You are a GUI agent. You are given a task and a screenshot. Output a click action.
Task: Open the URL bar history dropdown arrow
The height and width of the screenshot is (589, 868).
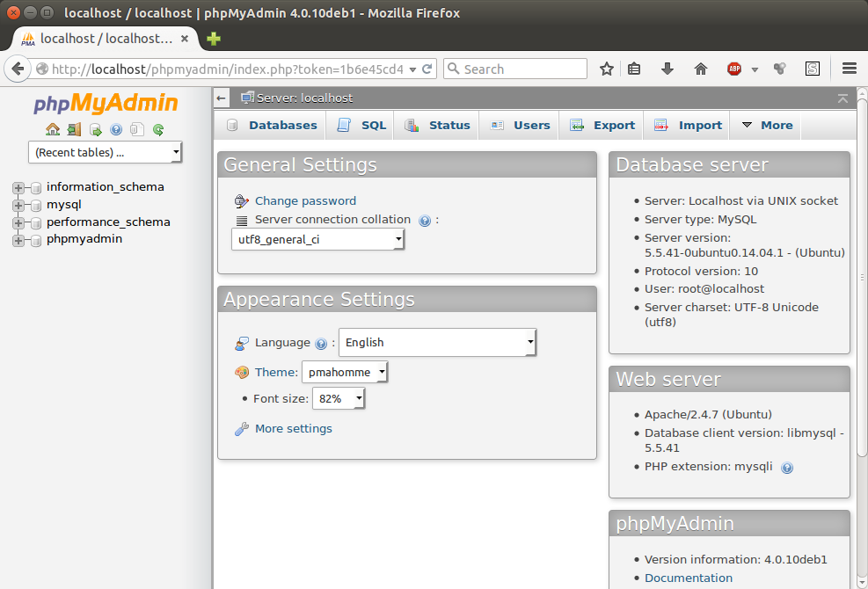(412, 69)
